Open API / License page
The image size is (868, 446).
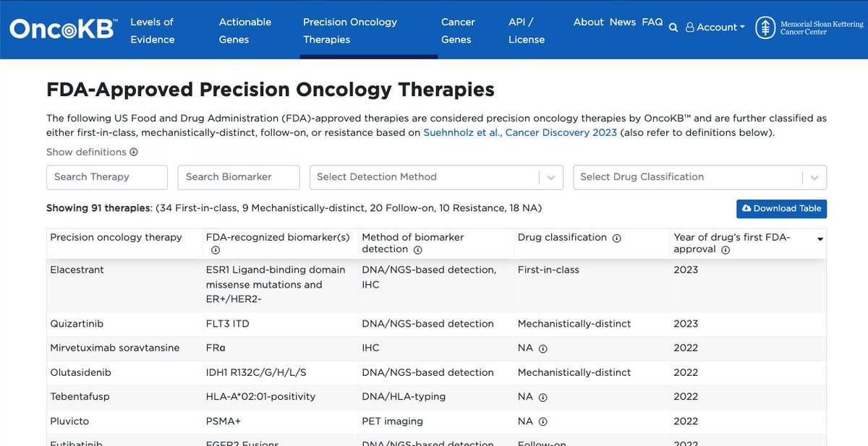pos(527,30)
